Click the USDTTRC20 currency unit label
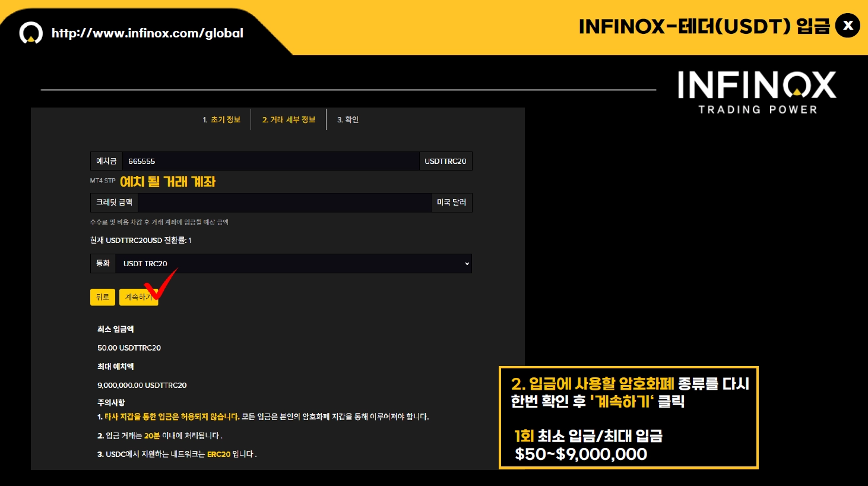Image resolution: width=868 pixels, height=486 pixels. (x=445, y=161)
